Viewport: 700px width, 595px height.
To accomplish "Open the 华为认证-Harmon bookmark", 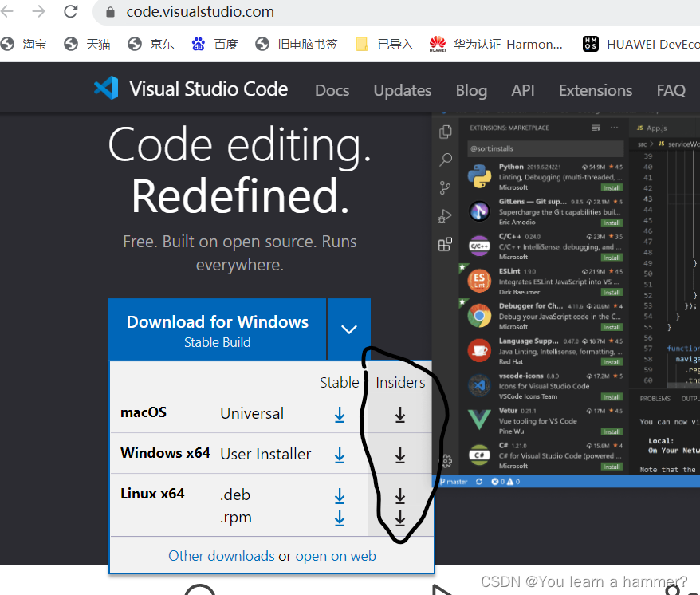I will (x=496, y=44).
